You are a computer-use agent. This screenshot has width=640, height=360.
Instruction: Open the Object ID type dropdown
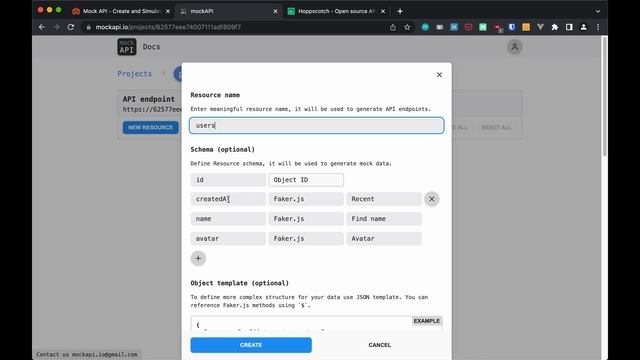[306, 180]
